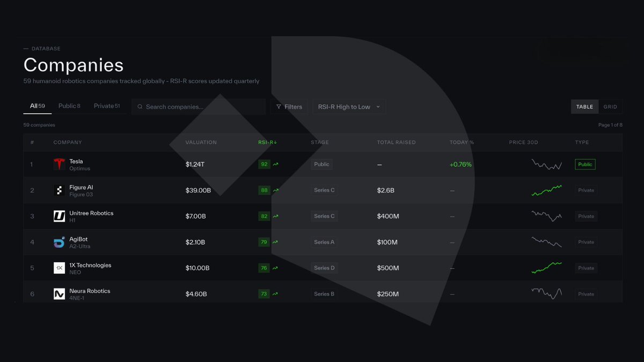Click the 1X Technologies logo icon
The image size is (644, 362).
pos(59,268)
